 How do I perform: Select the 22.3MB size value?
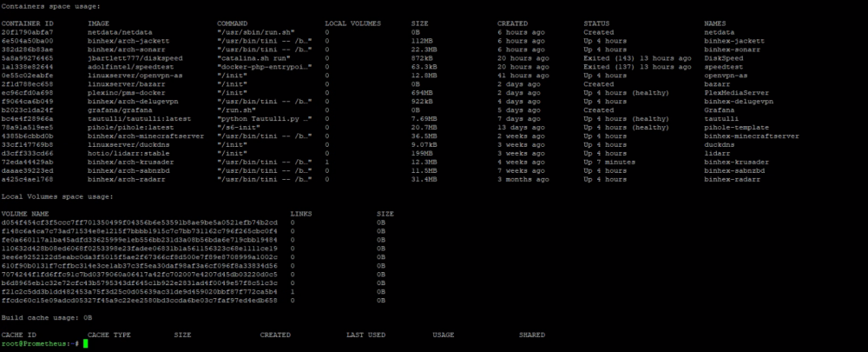tap(424, 50)
